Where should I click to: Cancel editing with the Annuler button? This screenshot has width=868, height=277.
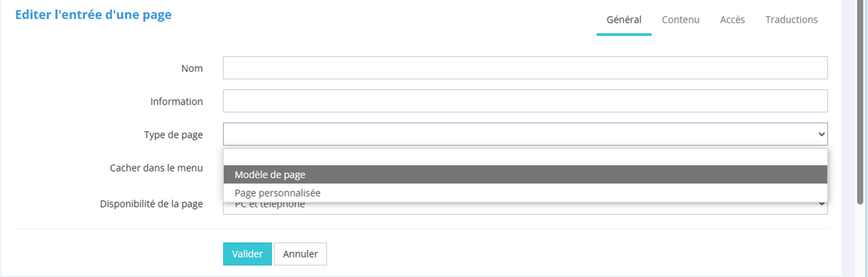pos(300,254)
